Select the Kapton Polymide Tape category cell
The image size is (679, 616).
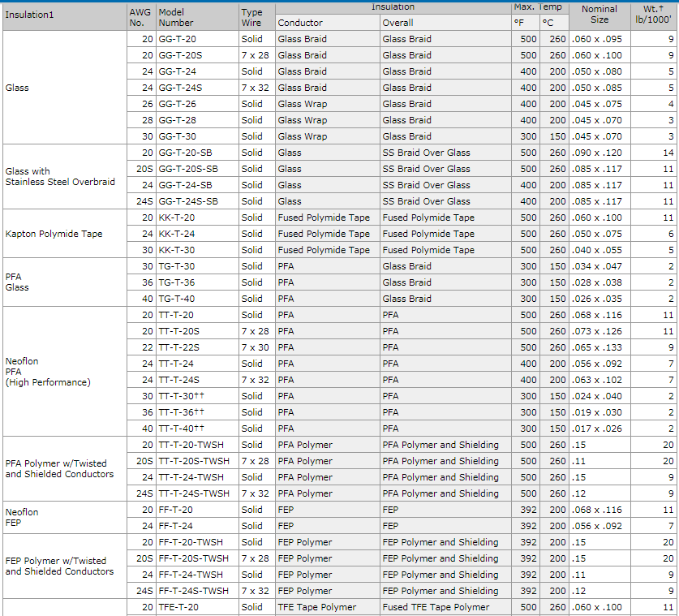coord(65,234)
